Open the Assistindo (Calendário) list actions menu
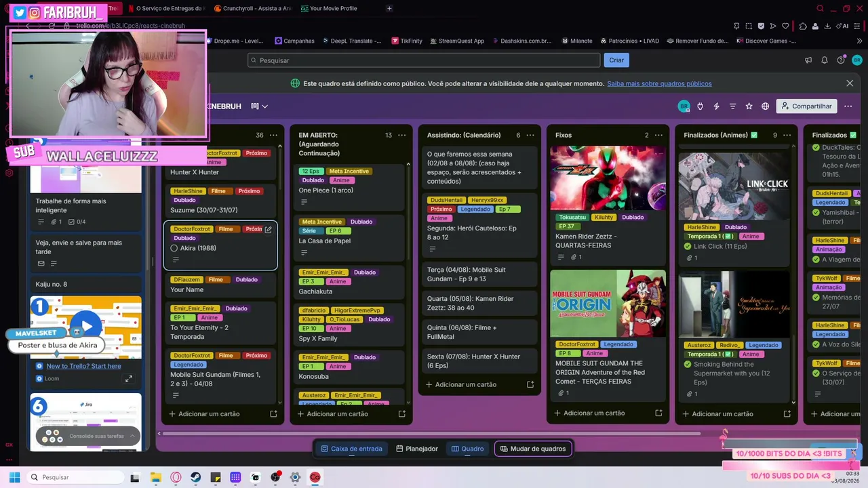The image size is (868, 488). (x=530, y=135)
